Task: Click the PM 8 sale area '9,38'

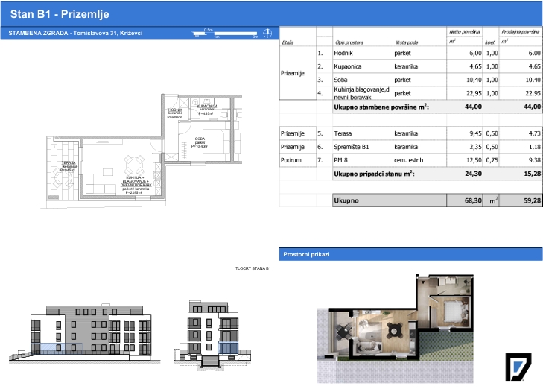Action: (534, 160)
